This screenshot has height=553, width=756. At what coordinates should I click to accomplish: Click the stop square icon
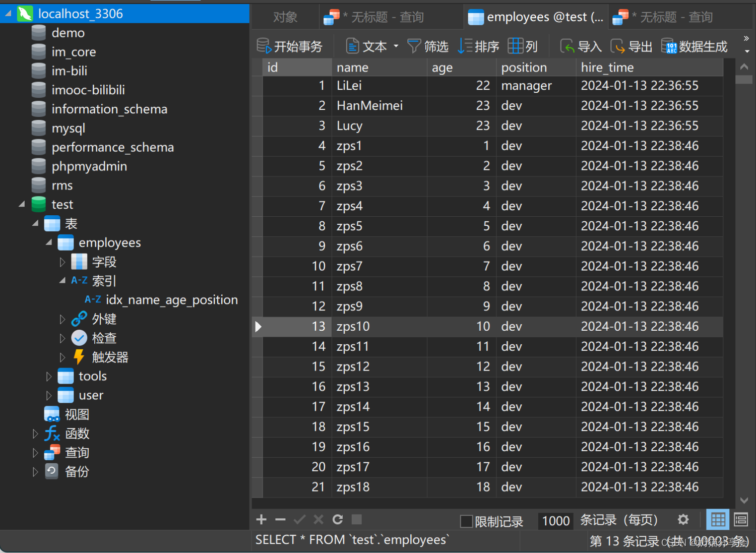pos(357,519)
